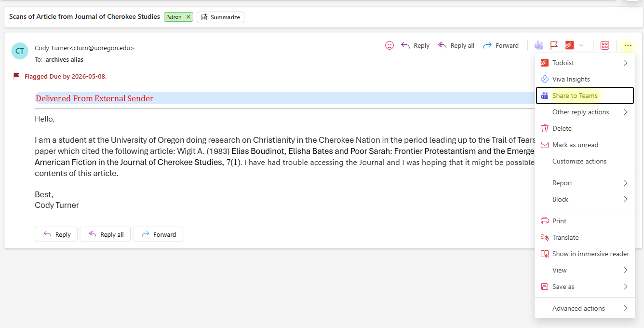Click the 'Flagged Due by 2026-05-08.' text

point(66,76)
